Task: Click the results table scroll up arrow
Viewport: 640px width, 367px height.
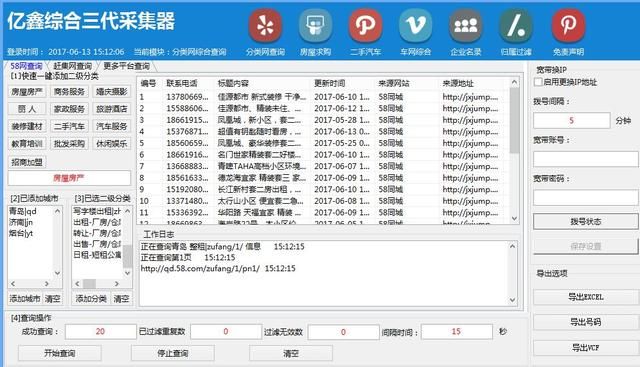Action: pyautogui.click(x=514, y=82)
